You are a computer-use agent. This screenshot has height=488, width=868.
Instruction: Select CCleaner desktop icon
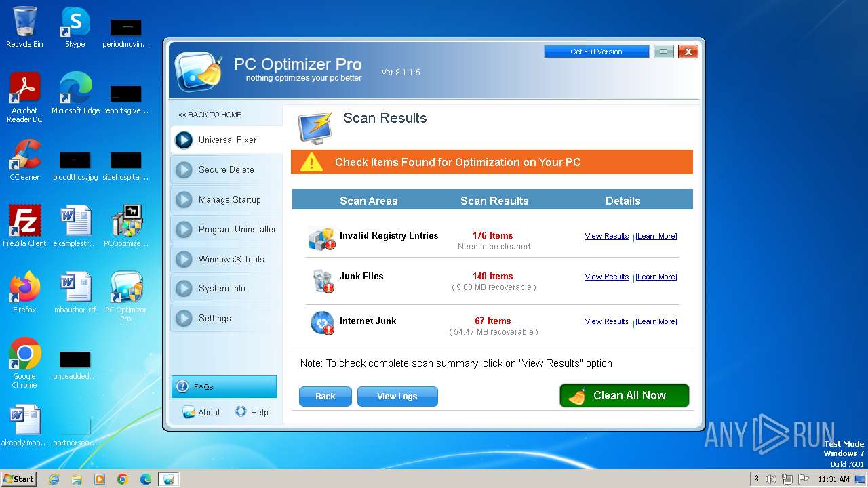pos(24,160)
